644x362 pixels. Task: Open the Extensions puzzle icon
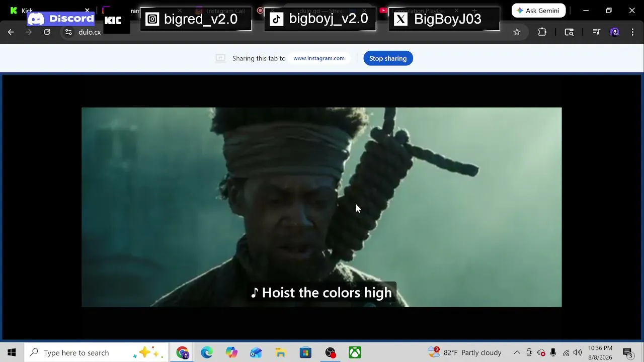(x=542, y=32)
